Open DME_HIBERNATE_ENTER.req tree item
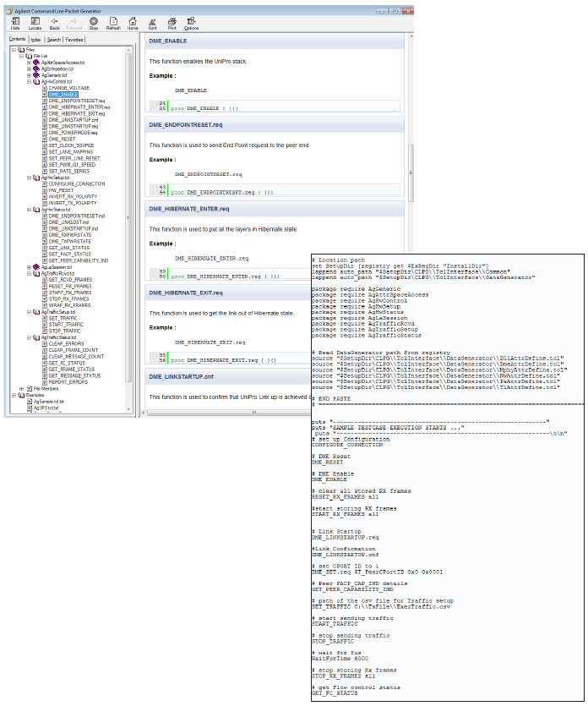This screenshot has width=588, height=706. (x=79, y=107)
